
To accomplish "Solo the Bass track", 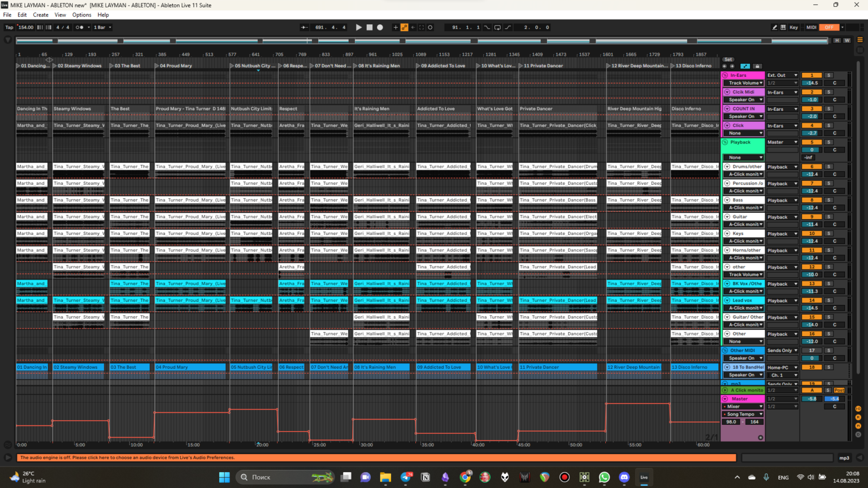I will pos(829,200).
